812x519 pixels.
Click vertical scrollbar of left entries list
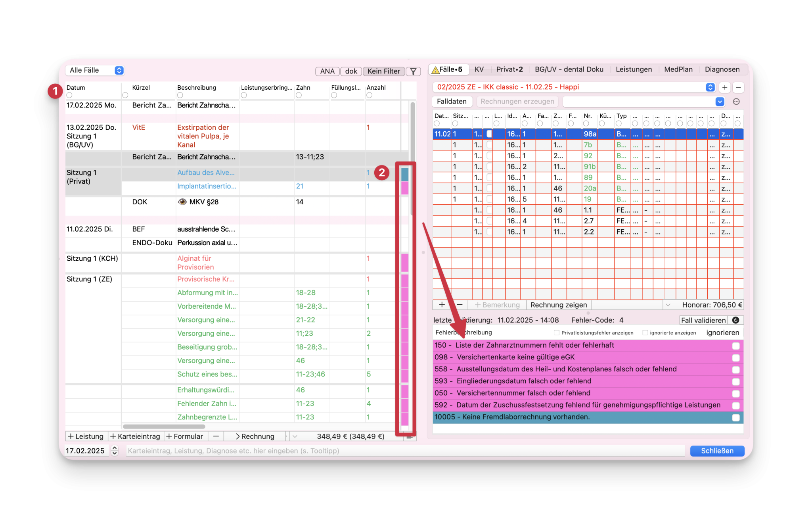pyautogui.click(x=412, y=159)
